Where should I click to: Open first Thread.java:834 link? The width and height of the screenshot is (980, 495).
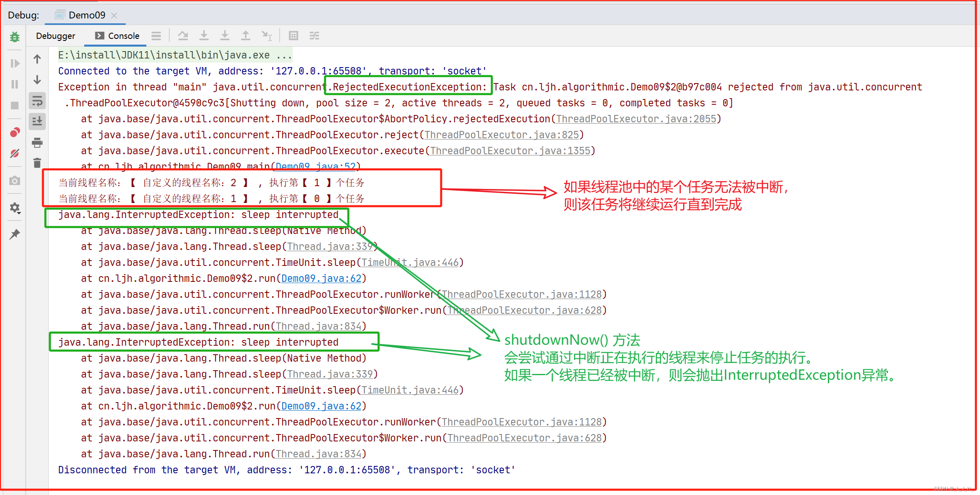pos(318,326)
